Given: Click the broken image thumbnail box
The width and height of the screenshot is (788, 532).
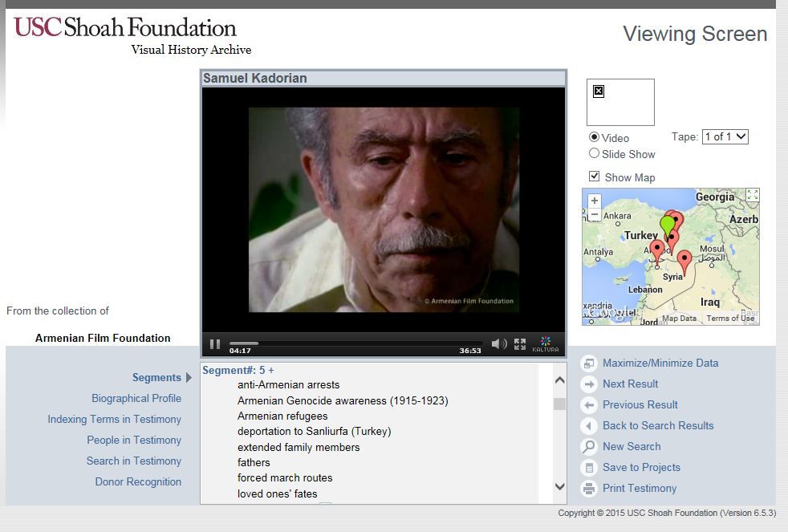Looking at the screenshot, I should (620, 102).
